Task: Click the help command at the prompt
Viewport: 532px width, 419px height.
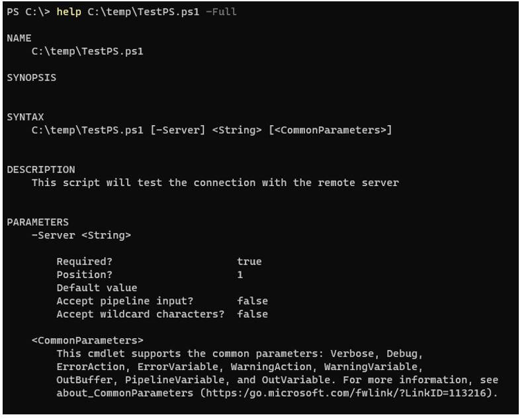Action: 69,12
